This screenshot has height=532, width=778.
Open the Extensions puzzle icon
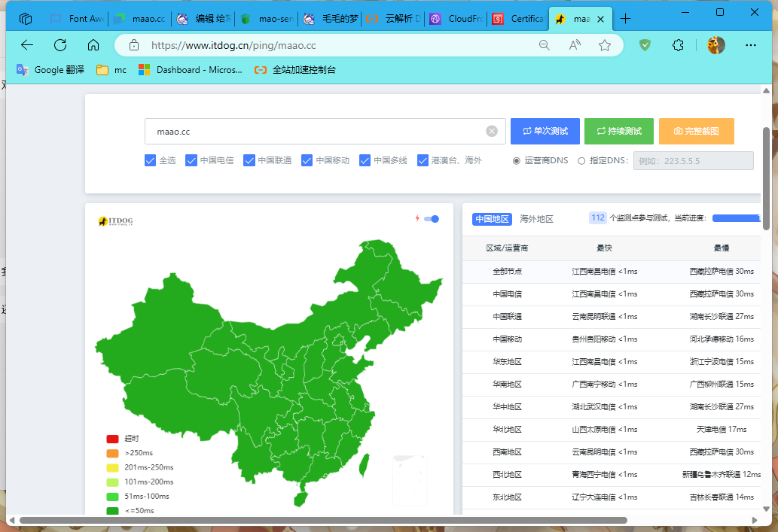point(678,45)
